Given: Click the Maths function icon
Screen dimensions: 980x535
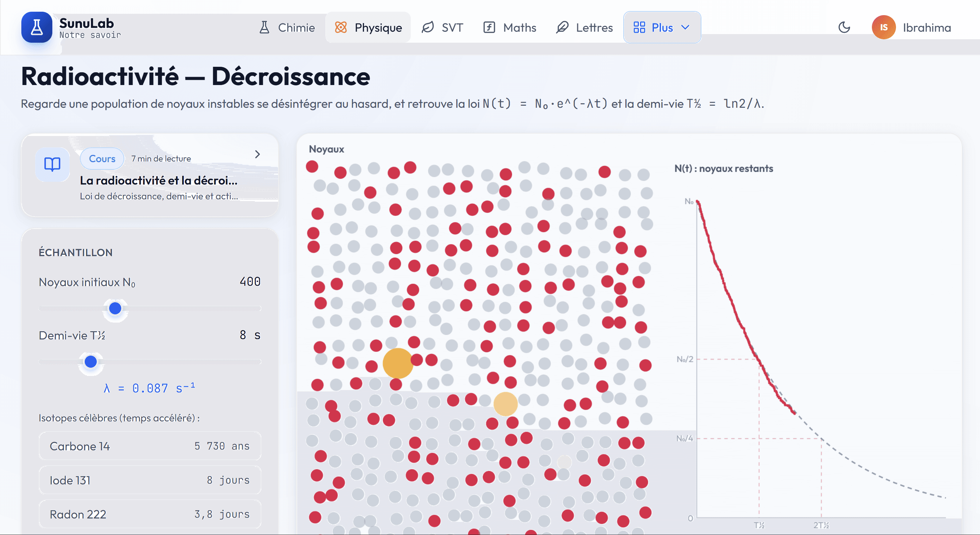Looking at the screenshot, I should [x=489, y=28].
